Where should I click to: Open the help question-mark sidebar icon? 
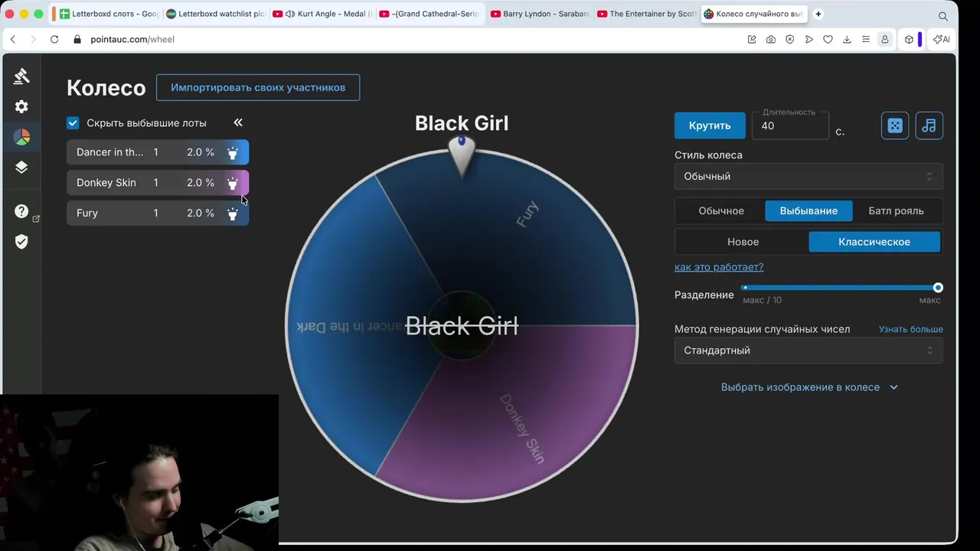click(x=21, y=211)
